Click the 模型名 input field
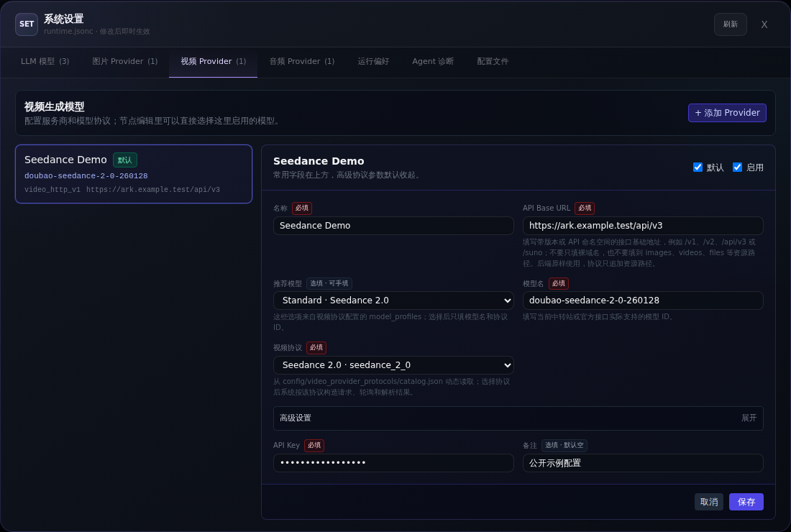The width and height of the screenshot is (791, 532). coord(643,301)
